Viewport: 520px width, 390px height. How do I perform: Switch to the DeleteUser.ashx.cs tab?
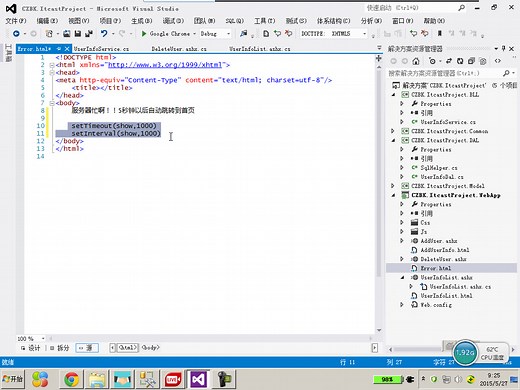point(179,49)
